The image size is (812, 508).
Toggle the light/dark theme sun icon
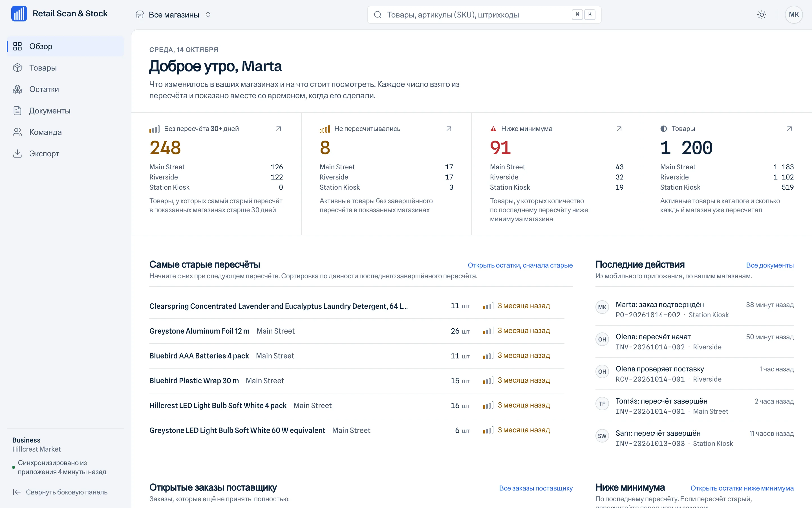pos(762,15)
